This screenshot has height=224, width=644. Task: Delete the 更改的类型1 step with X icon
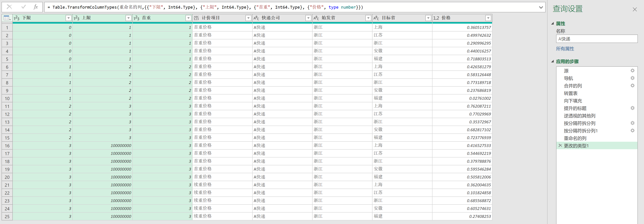click(x=560, y=145)
